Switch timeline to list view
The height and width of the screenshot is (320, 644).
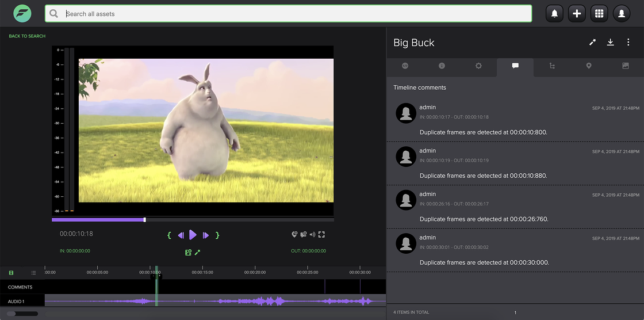point(33,273)
